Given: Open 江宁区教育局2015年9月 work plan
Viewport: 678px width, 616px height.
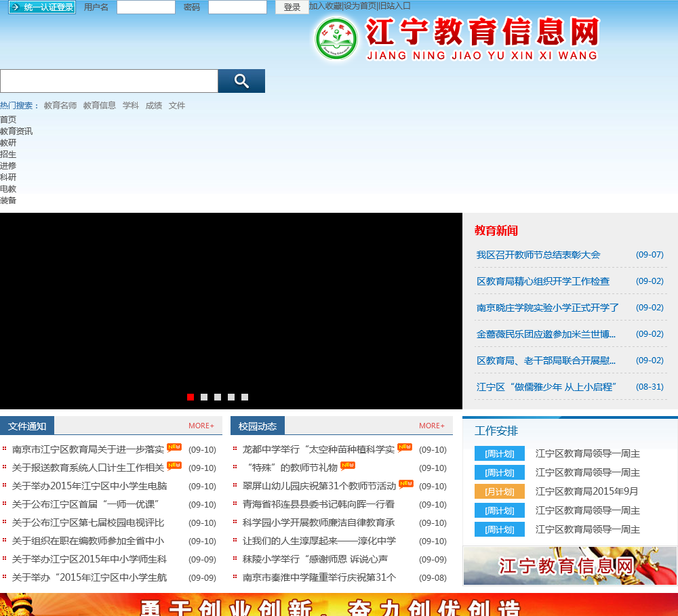Looking at the screenshot, I should [x=586, y=491].
